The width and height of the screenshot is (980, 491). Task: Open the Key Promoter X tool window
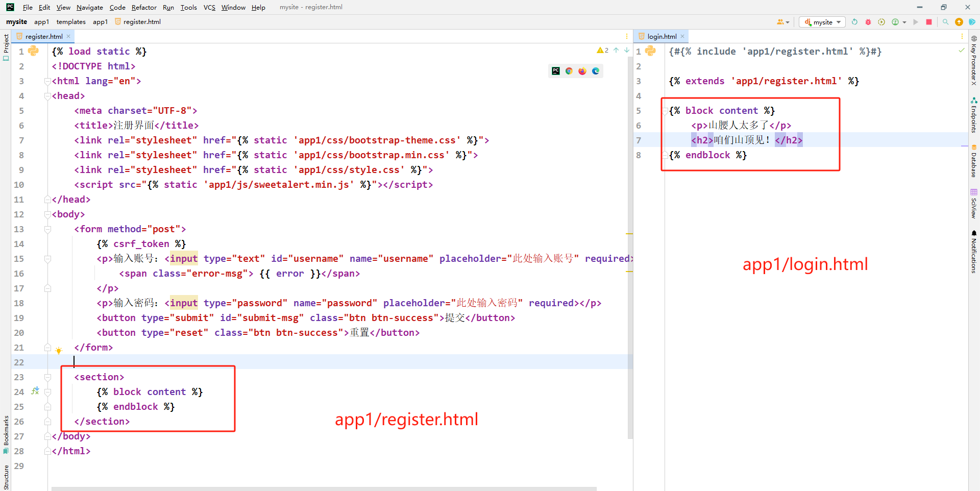point(974,60)
